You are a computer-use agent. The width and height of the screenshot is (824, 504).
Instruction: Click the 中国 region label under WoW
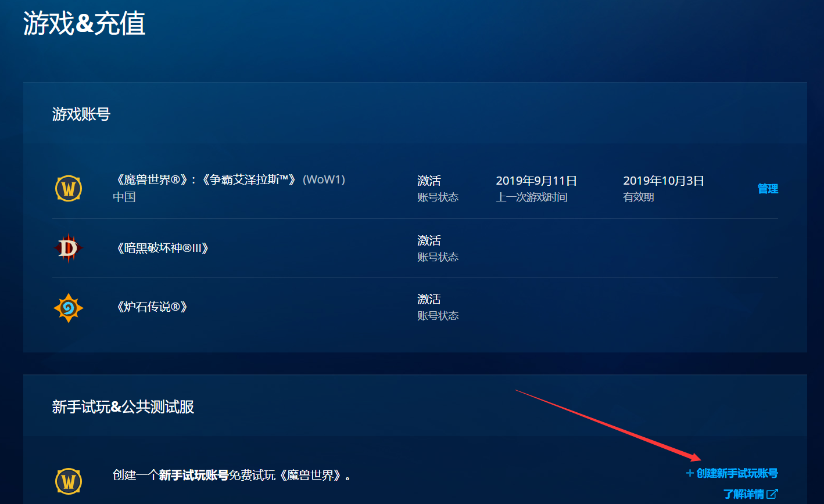coord(124,197)
